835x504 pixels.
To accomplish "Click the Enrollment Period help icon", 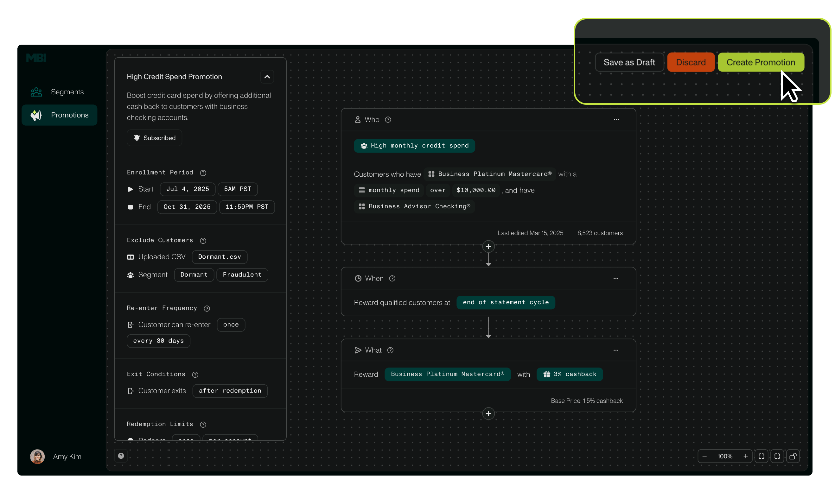I will coord(203,173).
